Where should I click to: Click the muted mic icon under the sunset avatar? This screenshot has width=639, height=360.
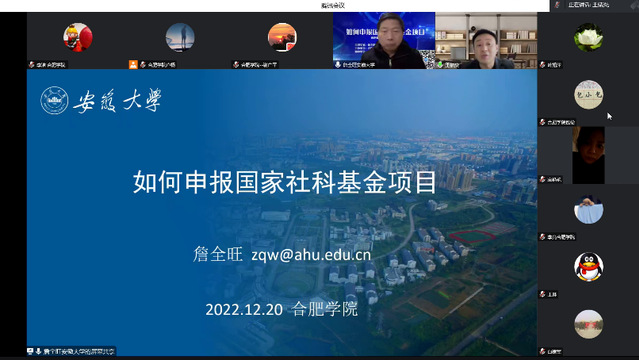(x=236, y=64)
